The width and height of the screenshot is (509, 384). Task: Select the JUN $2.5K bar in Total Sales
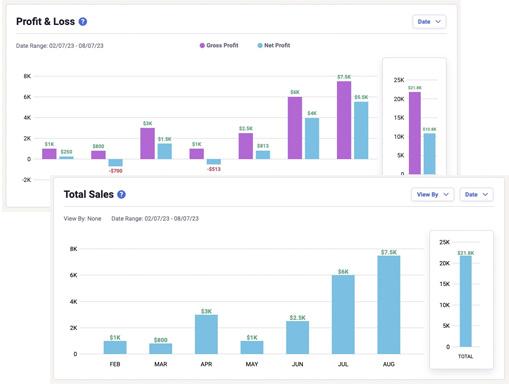pyautogui.click(x=298, y=338)
